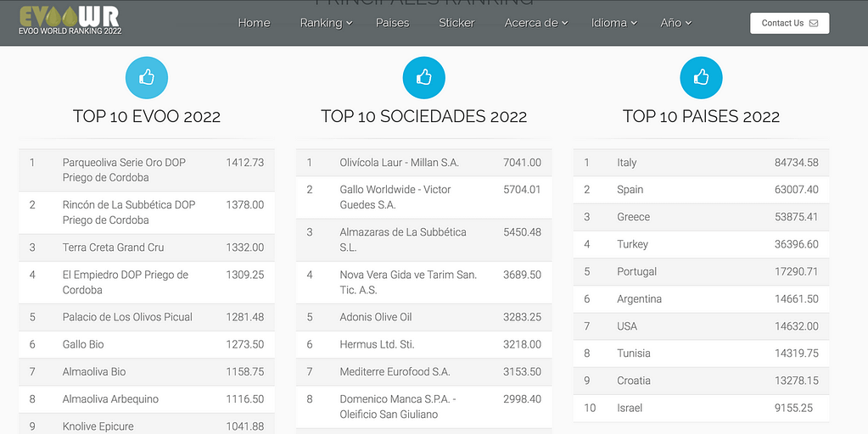Image resolution: width=868 pixels, height=434 pixels.
Task: Select Gallo Worldwide - Victor Guedes S.A.
Action: coord(395,197)
